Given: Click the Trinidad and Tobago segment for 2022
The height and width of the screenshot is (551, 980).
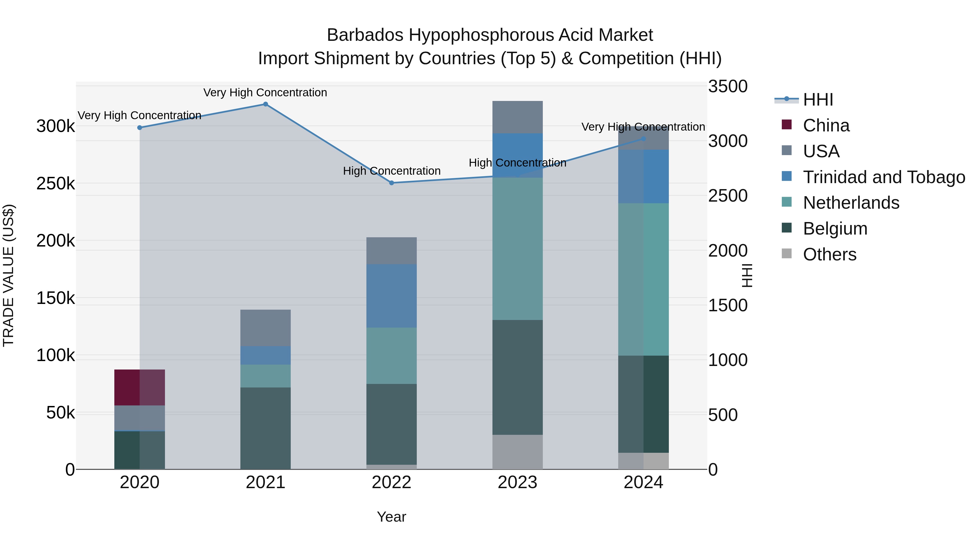Looking at the screenshot, I should [391, 296].
